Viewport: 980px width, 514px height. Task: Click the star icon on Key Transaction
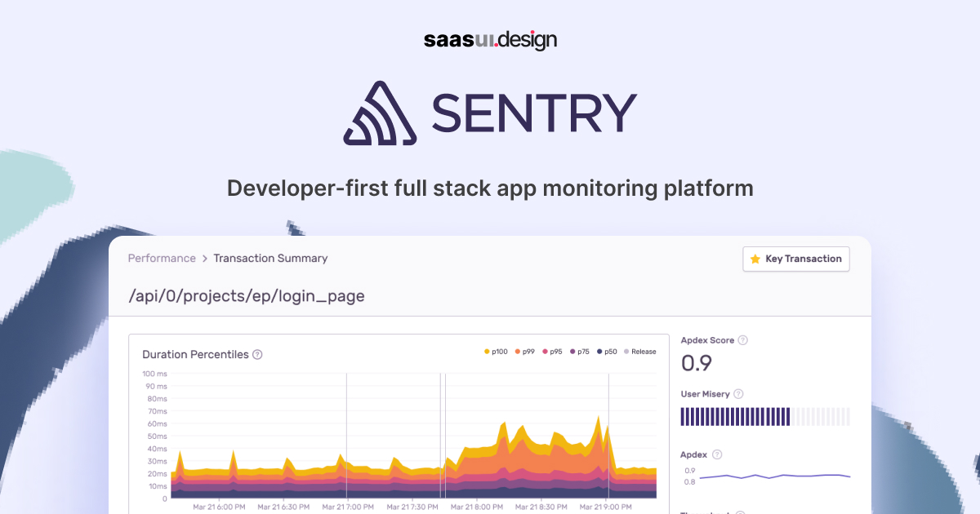755,259
